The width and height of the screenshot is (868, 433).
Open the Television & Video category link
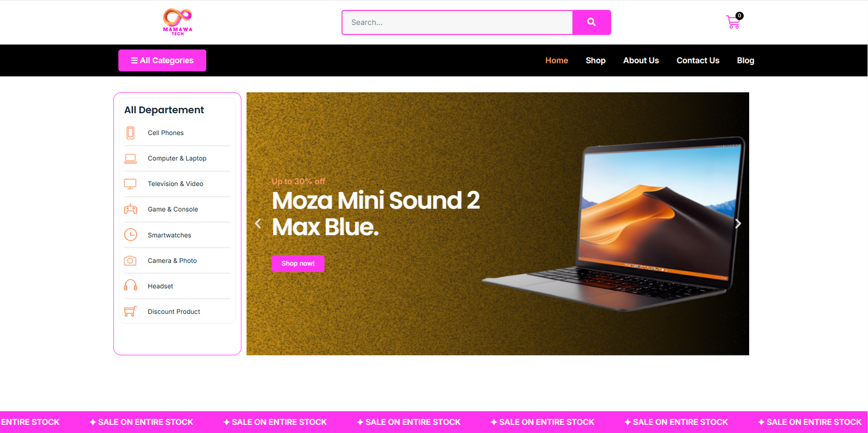(175, 184)
